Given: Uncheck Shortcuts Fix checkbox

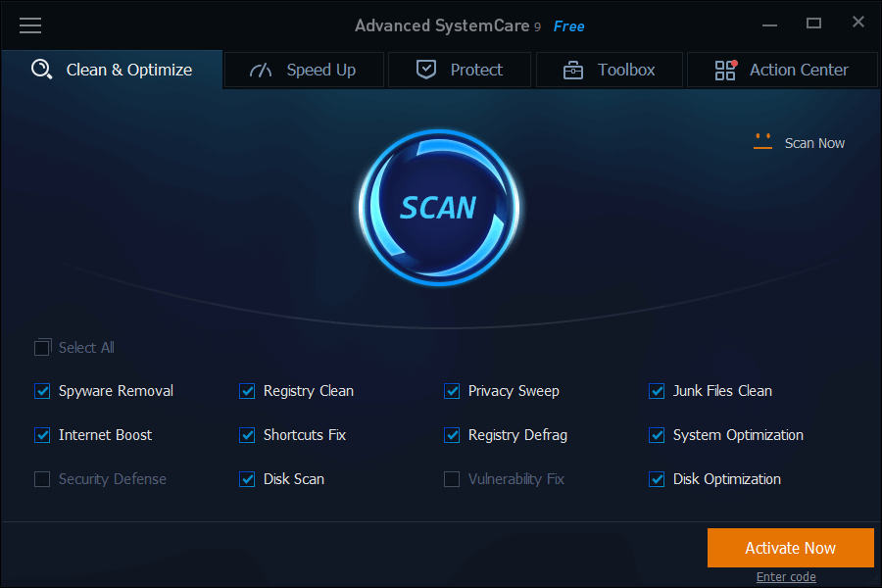Looking at the screenshot, I should pyautogui.click(x=247, y=435).
